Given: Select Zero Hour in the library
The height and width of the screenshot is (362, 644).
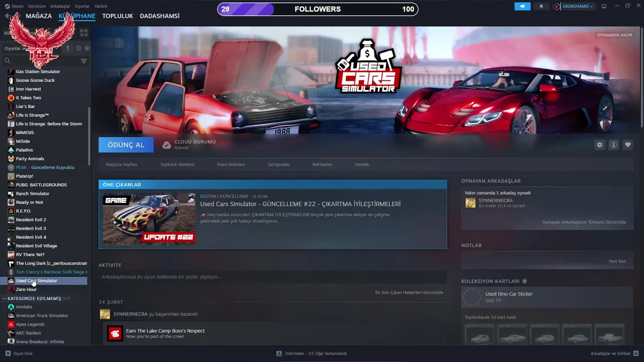Looking at the screenshot, I should point(26,290).
